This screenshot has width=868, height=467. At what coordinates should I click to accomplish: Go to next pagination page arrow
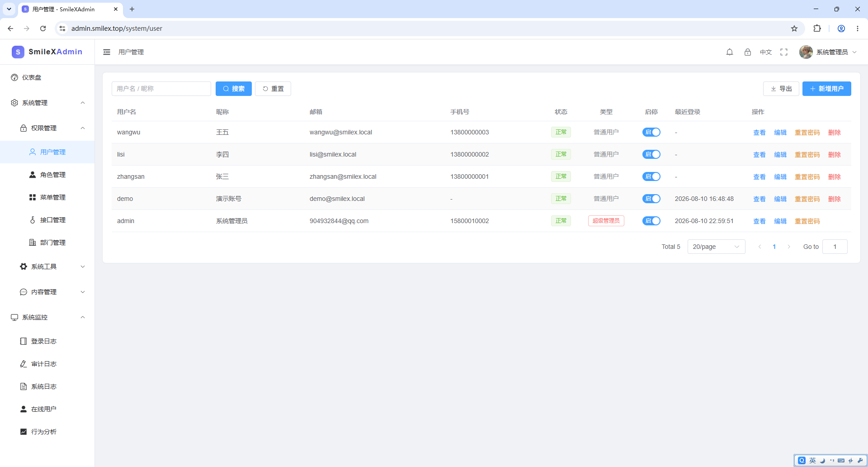(x=789, y=247)
